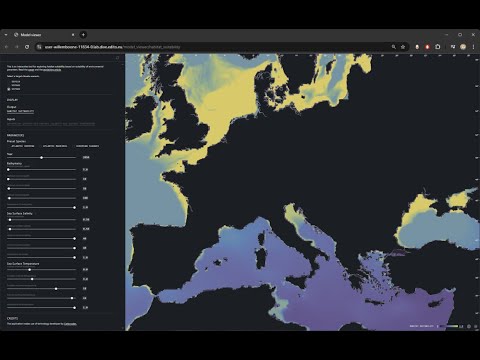Open a new browser tab with plus
The image size is (480, 360).
83,35
